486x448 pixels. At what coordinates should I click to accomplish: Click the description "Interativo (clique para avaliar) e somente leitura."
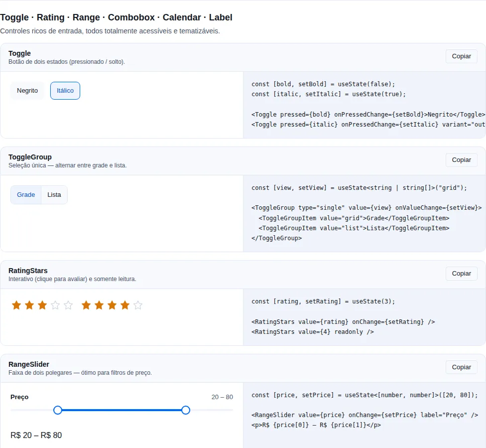(x=72, y=279)
